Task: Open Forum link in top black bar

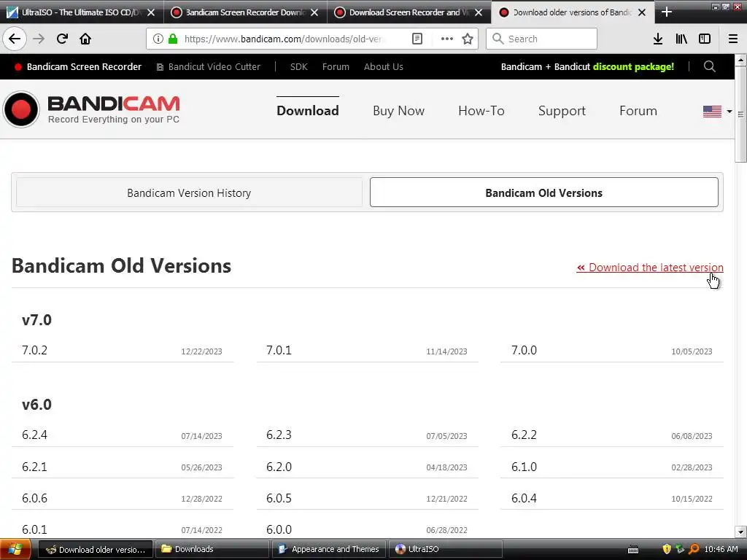Action: (x=336, y=66)
